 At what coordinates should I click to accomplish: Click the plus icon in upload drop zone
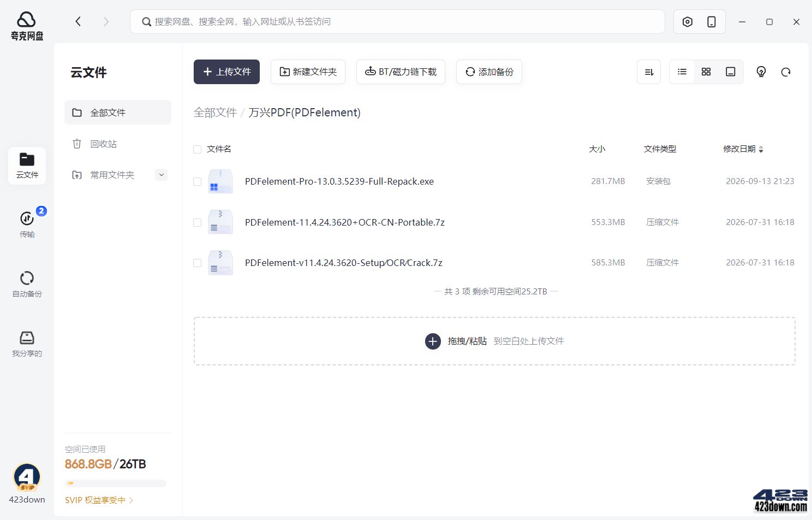point(433,341)
